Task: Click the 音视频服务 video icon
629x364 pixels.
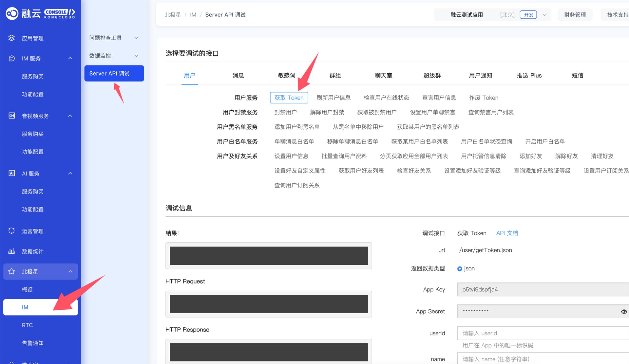Action: click(11, 116)
